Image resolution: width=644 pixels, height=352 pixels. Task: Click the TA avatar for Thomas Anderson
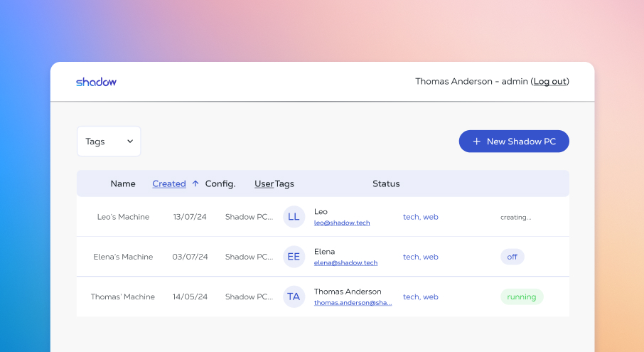294,297
